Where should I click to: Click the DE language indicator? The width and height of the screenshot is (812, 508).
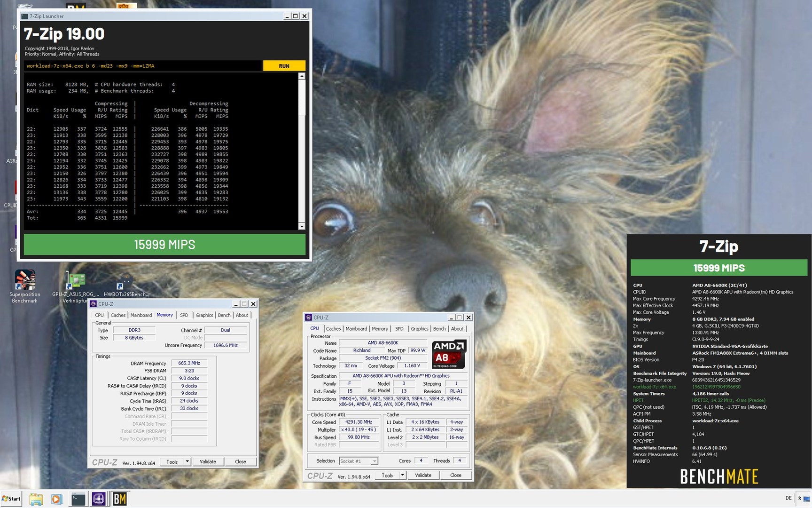click(788, 498)
